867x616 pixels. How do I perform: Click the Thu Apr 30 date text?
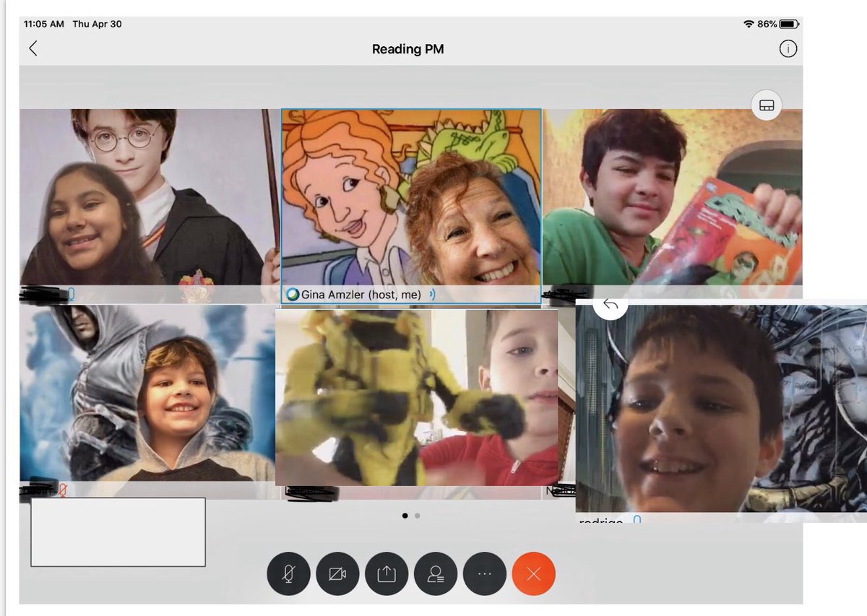point(97,24)
